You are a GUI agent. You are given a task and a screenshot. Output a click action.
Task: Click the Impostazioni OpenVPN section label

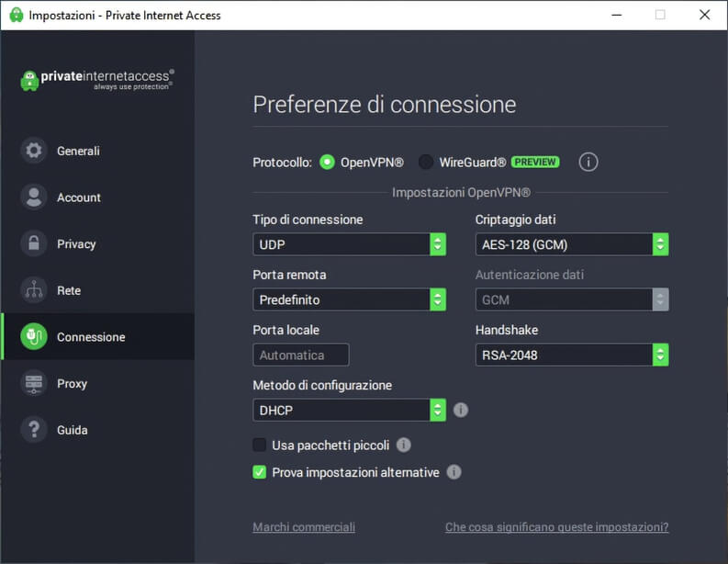point(461,192)
